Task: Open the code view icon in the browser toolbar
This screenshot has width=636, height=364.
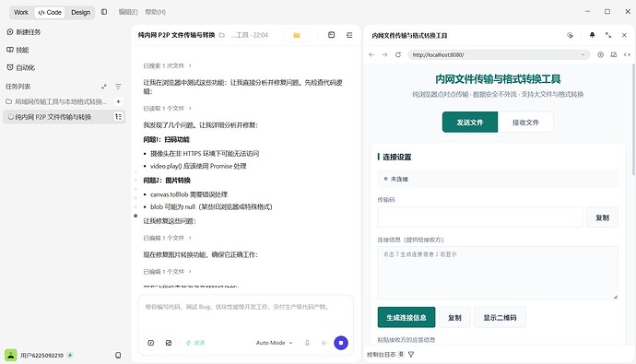Action: click(x=627, y=54)
